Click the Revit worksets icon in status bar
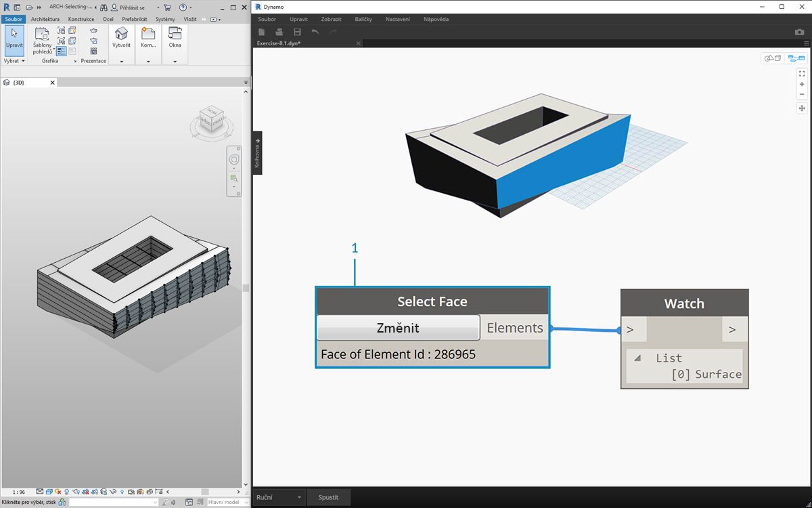This screenshot has height=508, width=812. click(62, 502)
